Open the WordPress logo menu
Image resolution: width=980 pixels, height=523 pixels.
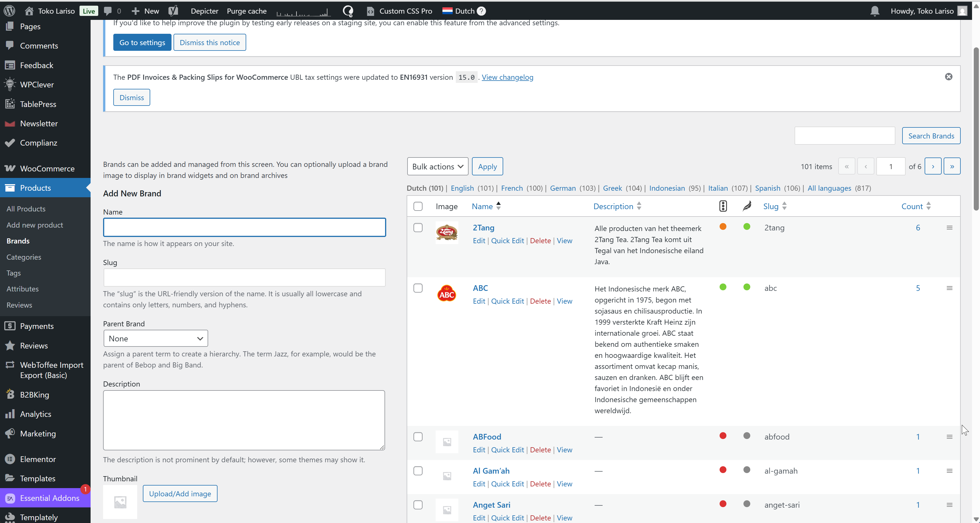[x=9, y=11]
